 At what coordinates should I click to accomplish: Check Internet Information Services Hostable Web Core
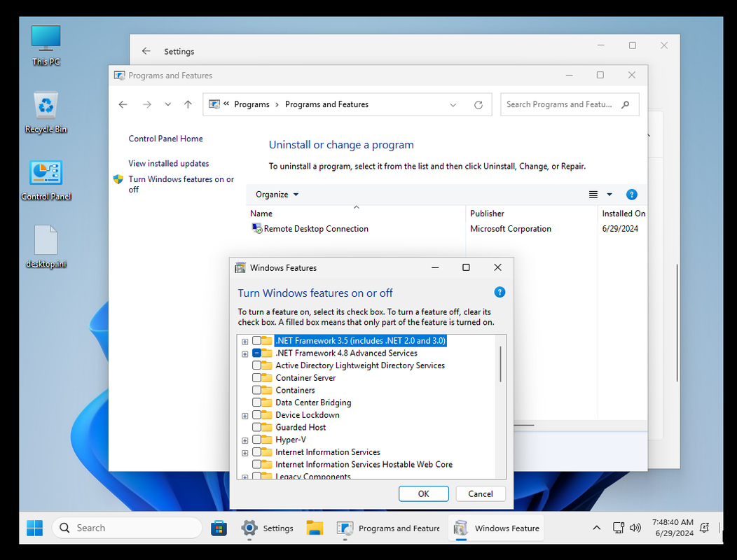(x=256, y=464)
